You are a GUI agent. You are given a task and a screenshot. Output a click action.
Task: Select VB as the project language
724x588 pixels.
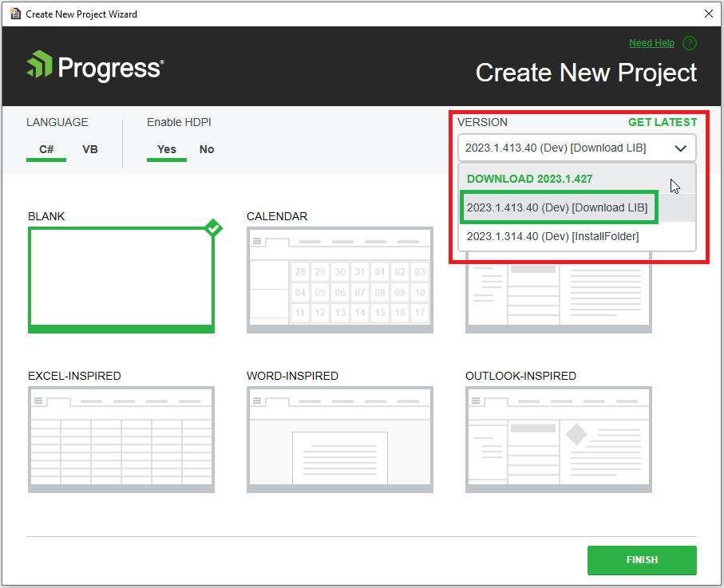(90, 149)
